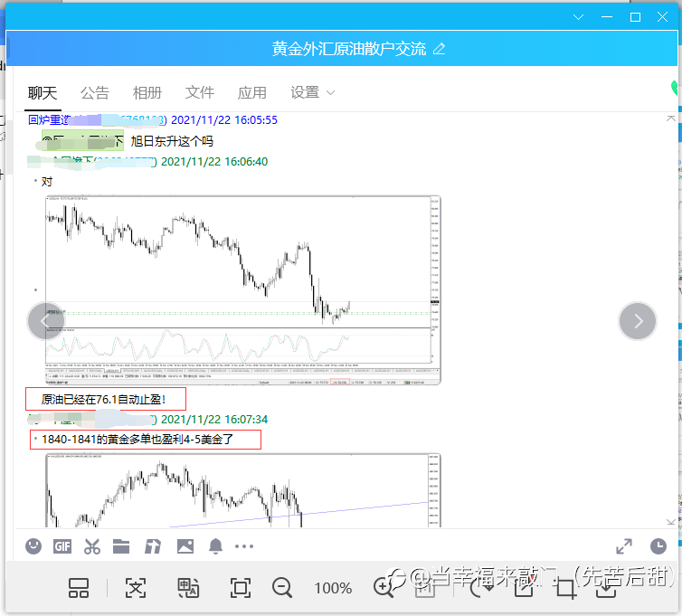
Task: Close the image viewer window
Action: tap(662, 17)
